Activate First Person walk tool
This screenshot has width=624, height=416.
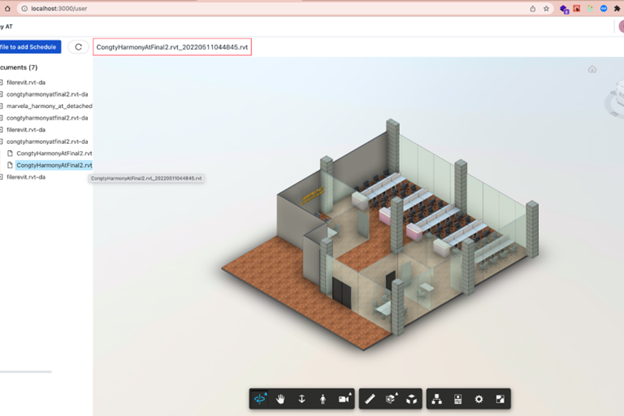(x=323, y=398)
